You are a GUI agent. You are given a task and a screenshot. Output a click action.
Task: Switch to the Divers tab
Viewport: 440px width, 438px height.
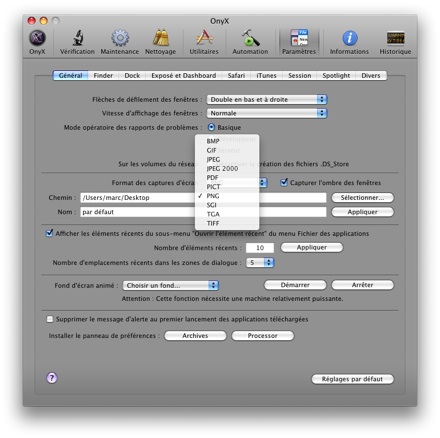pos(371,76)
